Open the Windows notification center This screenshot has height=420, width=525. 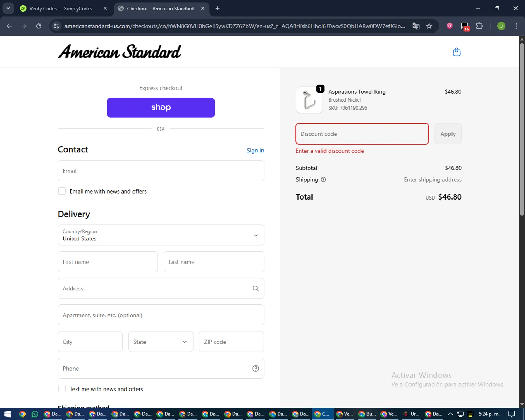[512, 414]
